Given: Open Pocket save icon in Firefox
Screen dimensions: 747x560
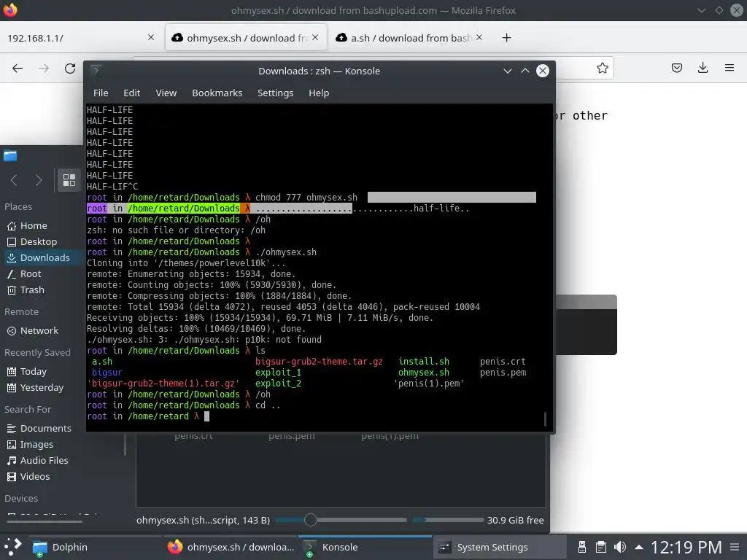Looking at the screenshot, I should pos(676,68).
